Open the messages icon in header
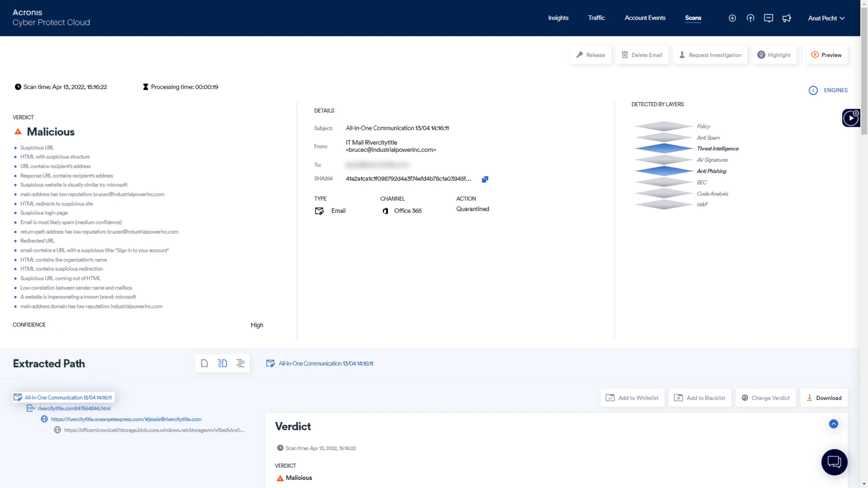Screen dimensions: 868x488 [769, 18]
